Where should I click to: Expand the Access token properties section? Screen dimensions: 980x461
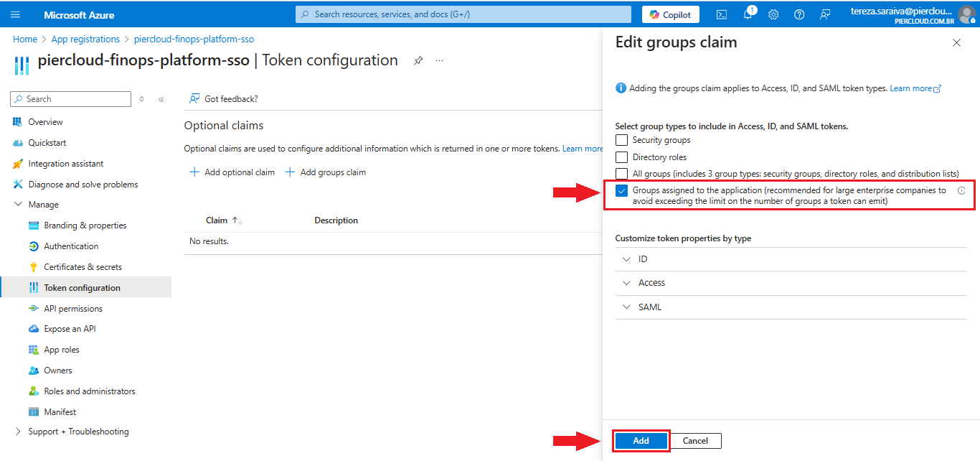(651, 283)
